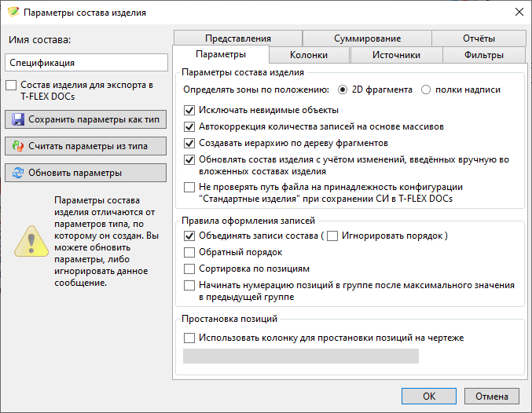Screen dimensions: 532x413
Task: Click the yellow warning triangle icon
Action: click(x=31, y=241)
